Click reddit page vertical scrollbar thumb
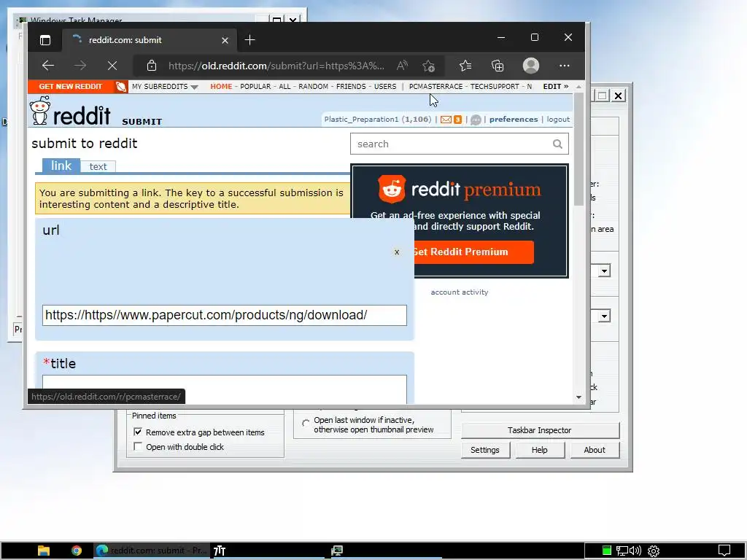Image resolution: width=747 pixels, height=560 pixels. click(x=578, y=149)
